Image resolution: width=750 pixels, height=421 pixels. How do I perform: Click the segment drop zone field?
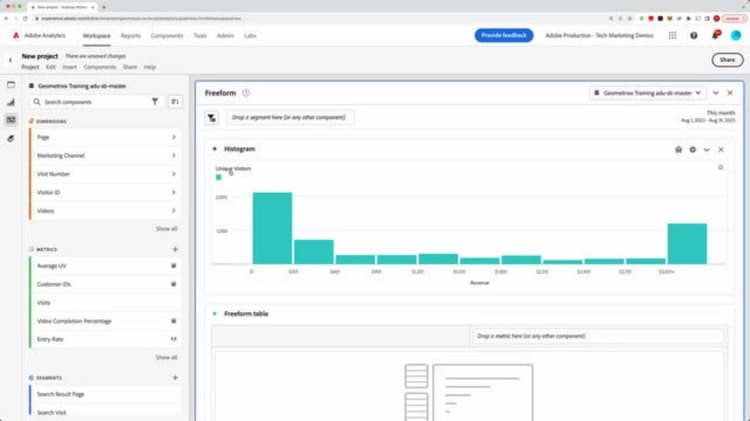tap(289, 117)
